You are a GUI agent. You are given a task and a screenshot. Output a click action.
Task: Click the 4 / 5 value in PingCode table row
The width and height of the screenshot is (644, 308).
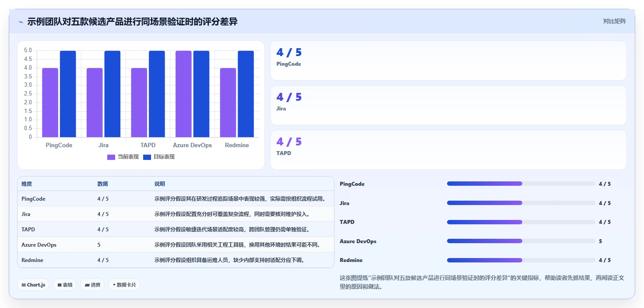pos(103,199)
